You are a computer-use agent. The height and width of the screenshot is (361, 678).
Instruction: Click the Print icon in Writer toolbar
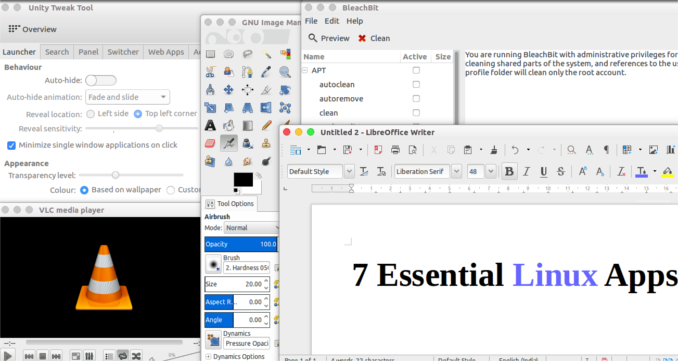(x=395, y=150)
